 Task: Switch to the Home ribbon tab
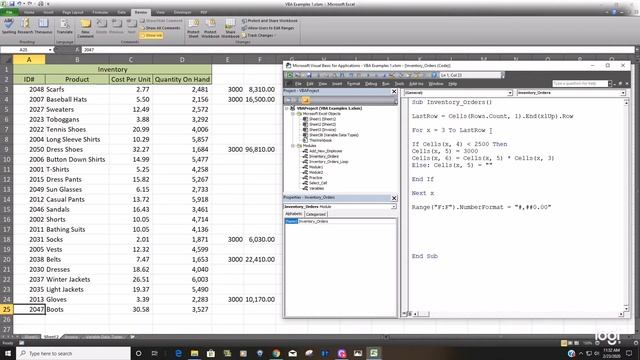[x=29, y=12]
